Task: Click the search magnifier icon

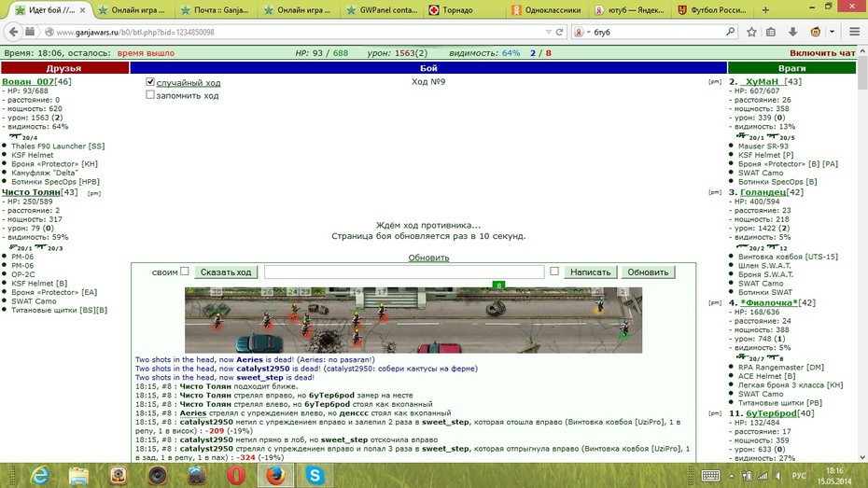Action: click(x=730, y=32)
